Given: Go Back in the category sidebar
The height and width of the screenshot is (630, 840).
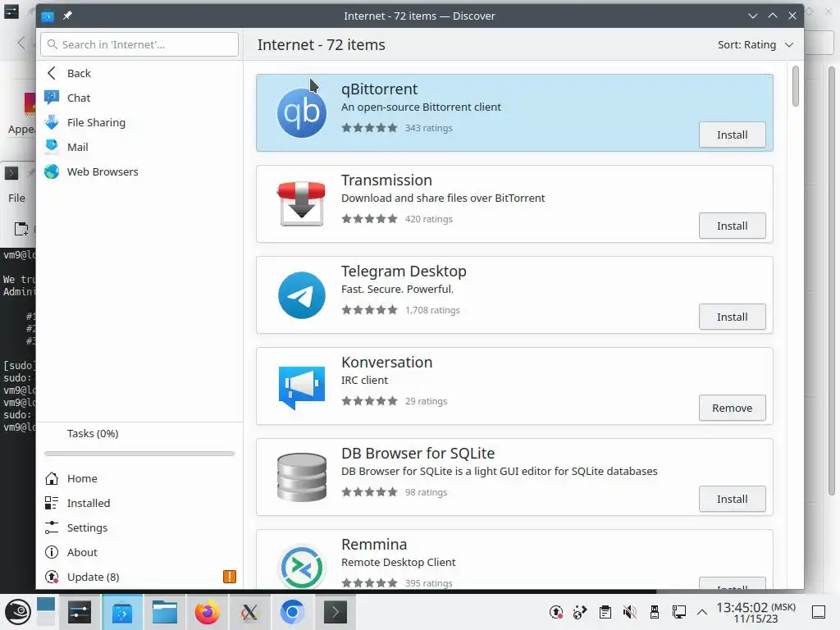Looking at the screenshot, I should click(139, 73).
